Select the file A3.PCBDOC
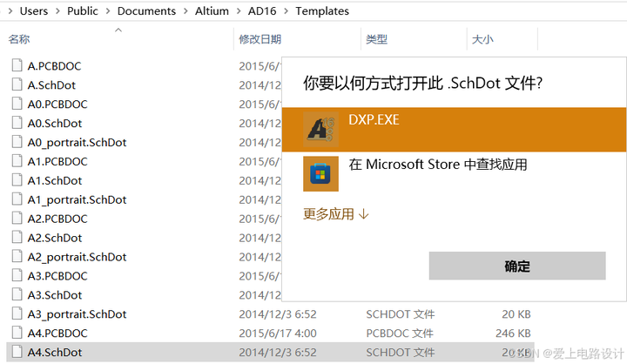Screen dimensions: 627x364 tap(57, 276)
